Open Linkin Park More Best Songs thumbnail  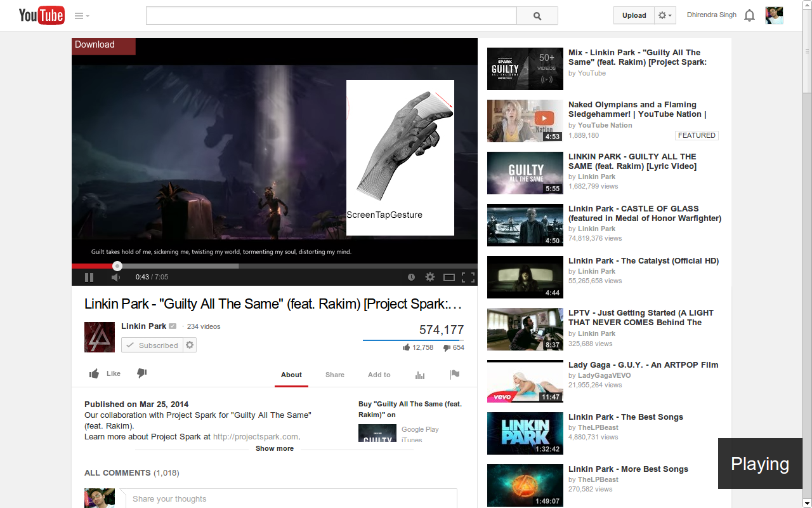coord(525,485)
